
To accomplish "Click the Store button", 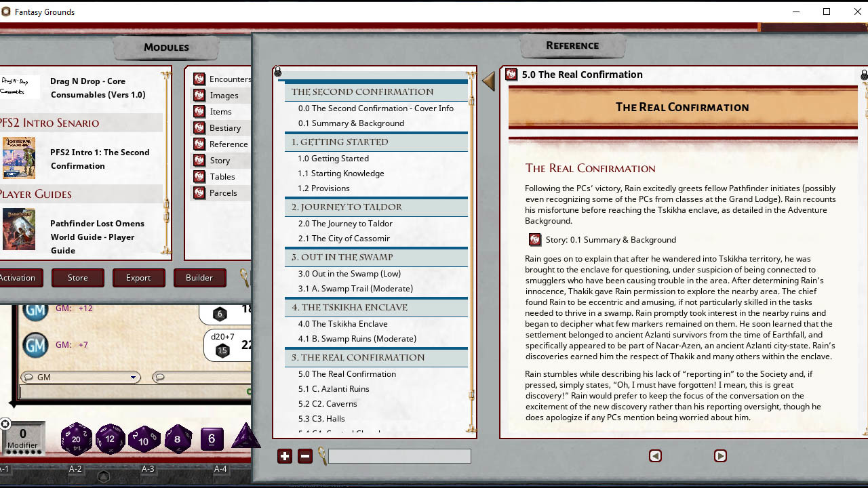I will [77, 277].
